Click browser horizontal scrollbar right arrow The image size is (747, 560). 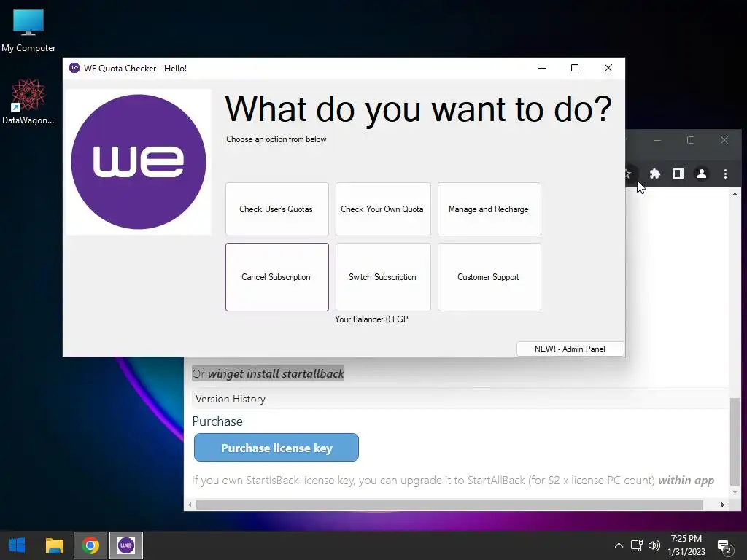coord(723,505)
